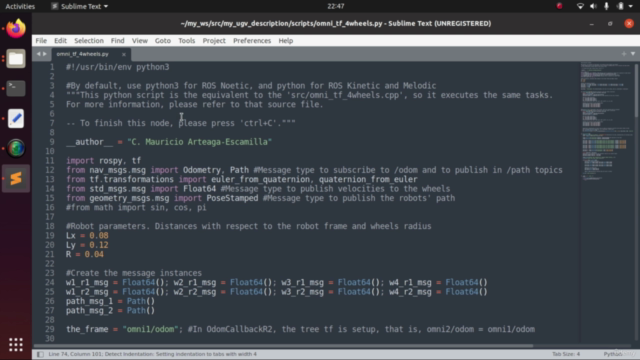Viewport: 640px width, 360px height.
Task: Click status text 'Line 74, Column 101'
Action: [75, 354]
